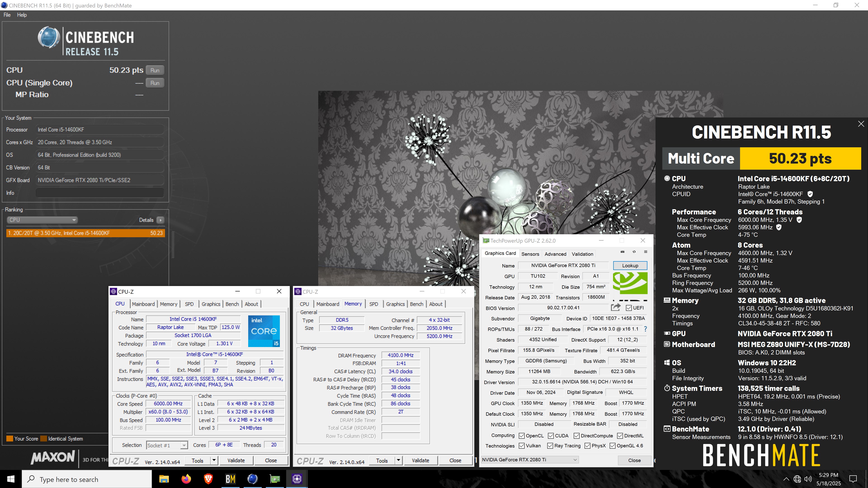Open BenchMate from the taskbar
The height and width of the screenshot is (488, 868).
coord(231,479)
